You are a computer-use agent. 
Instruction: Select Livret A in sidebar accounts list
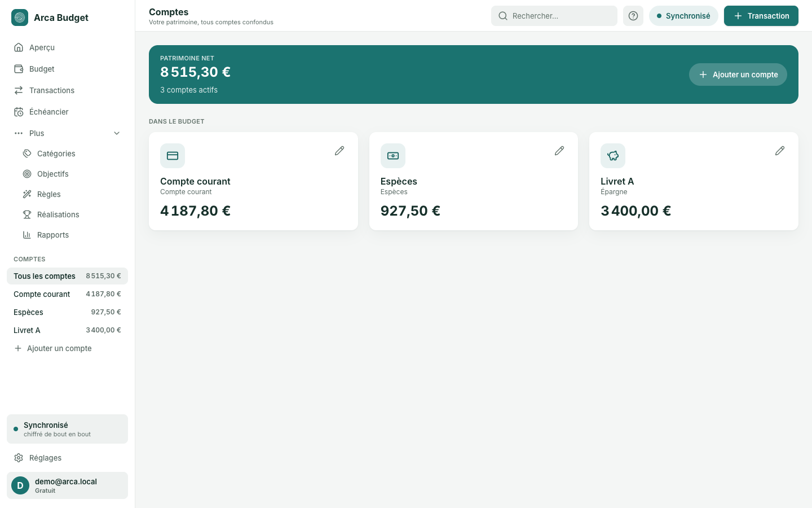(x=67, y=330)
